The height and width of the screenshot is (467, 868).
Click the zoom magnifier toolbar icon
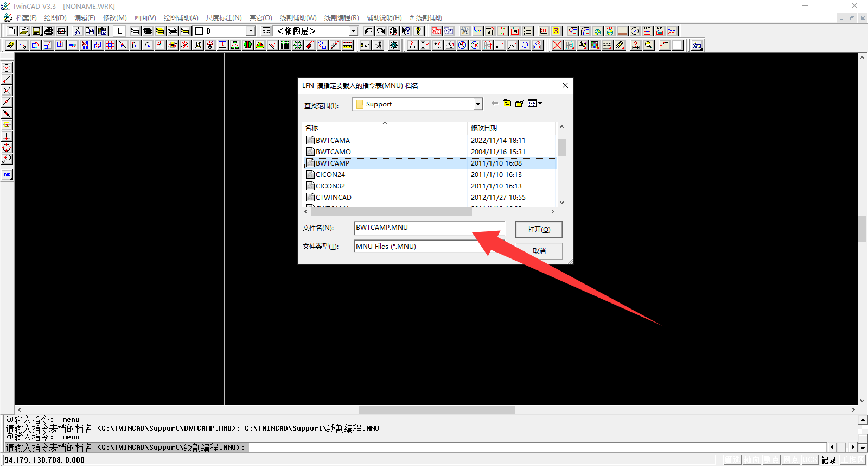click(648, 45)
